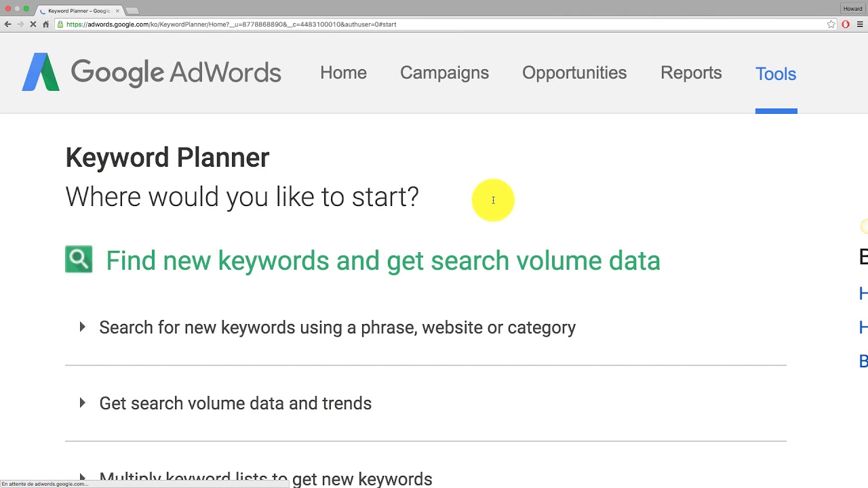Open the Reports tab
The image size is (868, 488).
click(691, 73)
